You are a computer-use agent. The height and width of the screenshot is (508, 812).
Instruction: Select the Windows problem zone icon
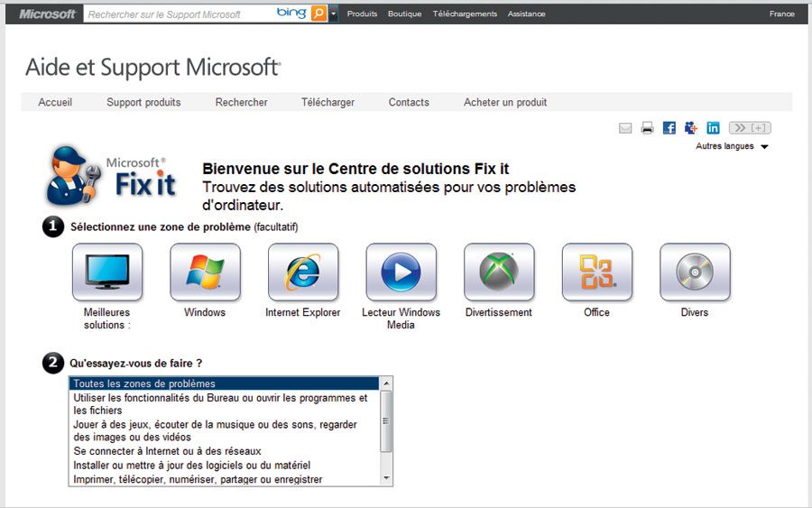point(205,272)
